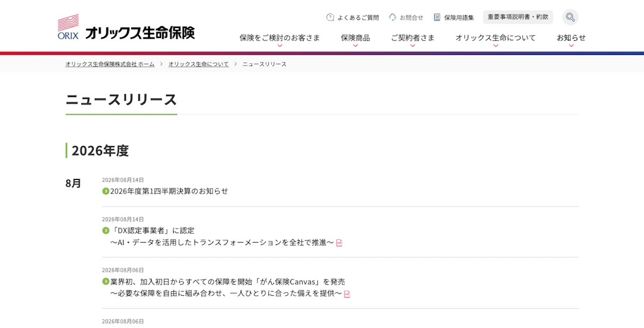Click the question mark FAQ icon

(330, 17)
